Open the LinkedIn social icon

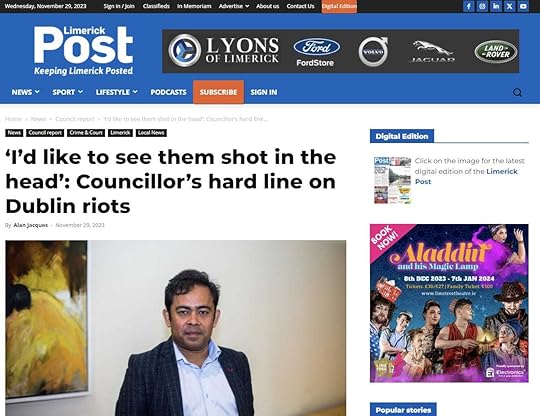coord(496,6)
